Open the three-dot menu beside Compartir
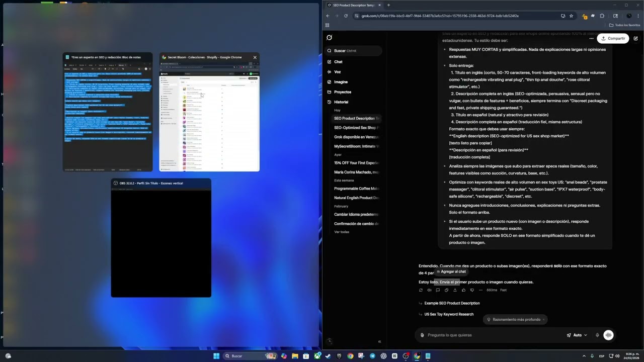Viewport: 644px width, 362px height. 591,38
